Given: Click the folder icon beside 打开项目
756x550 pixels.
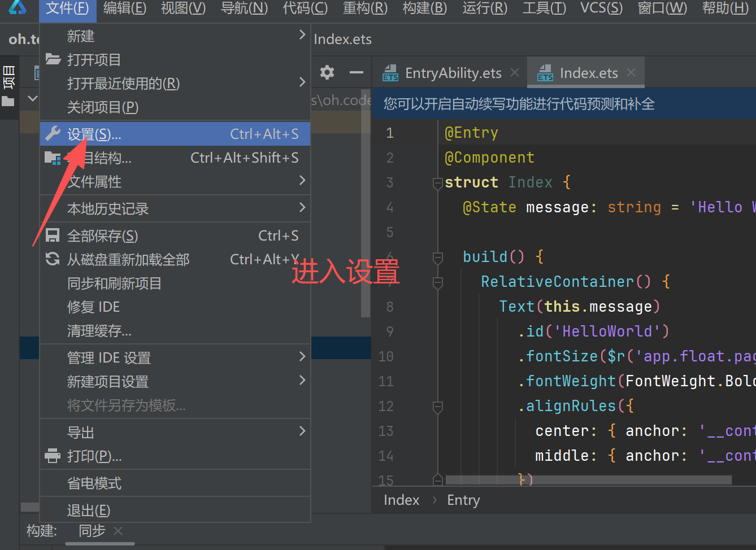Looking at the screenshot, I should [52, 60].
